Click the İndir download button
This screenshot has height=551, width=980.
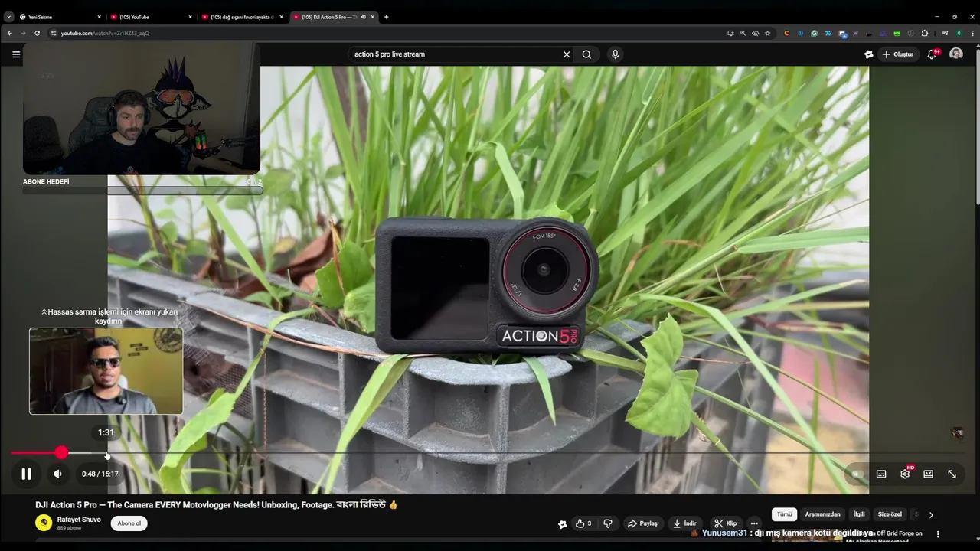684,523
